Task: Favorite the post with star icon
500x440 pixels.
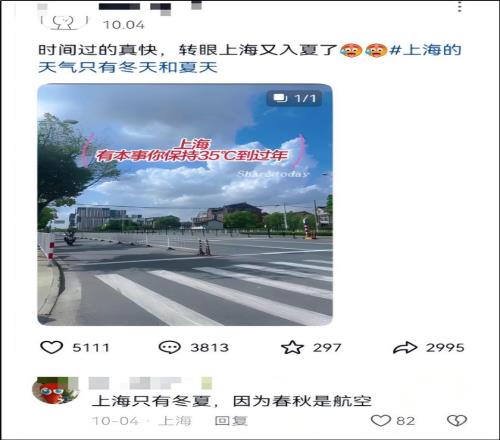Action: click(292, 347)
